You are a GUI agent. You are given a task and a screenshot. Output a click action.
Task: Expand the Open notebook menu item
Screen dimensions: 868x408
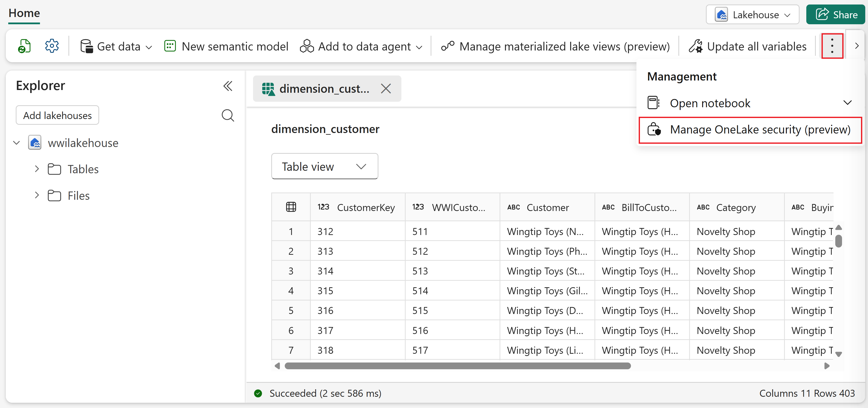(750, 103)
